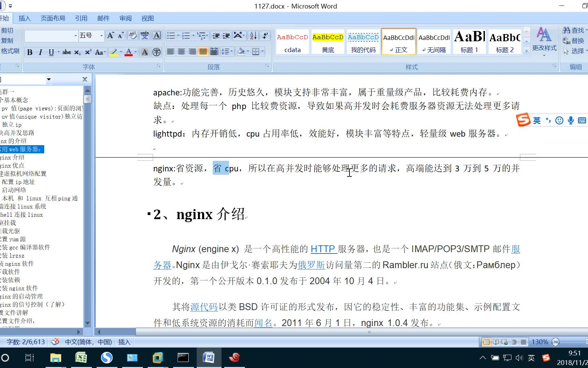Select nginx 优点 in navigation pane
This screenshot has width=588, height=368.
[12, 166]
